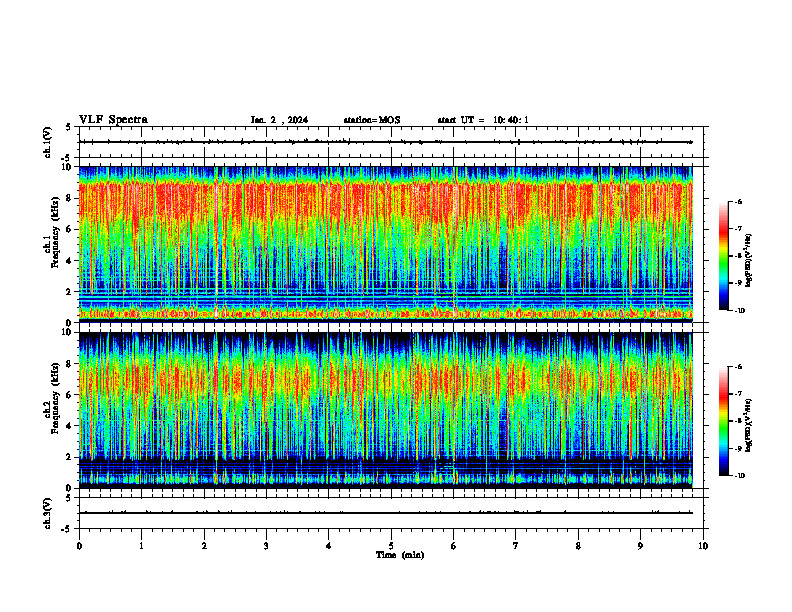Click the ch.2 spectrogram color scale bar
The image size is (792, 612).
723,421
